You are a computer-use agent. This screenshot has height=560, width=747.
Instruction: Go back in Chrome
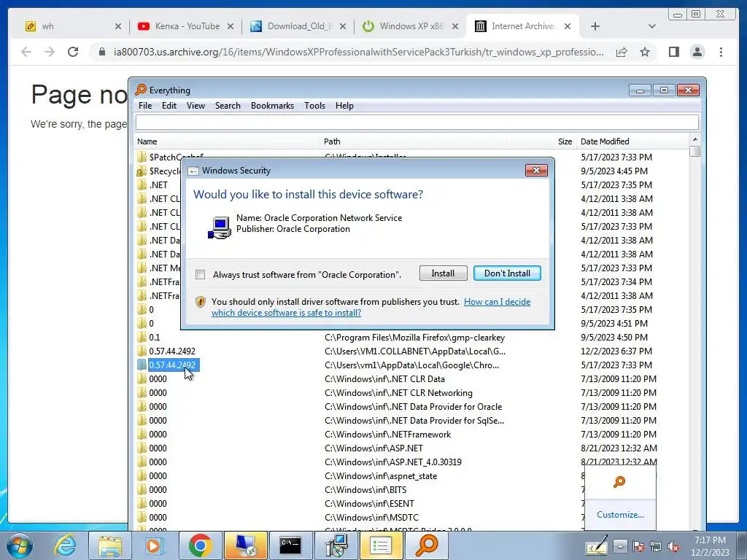coord(26,52)
